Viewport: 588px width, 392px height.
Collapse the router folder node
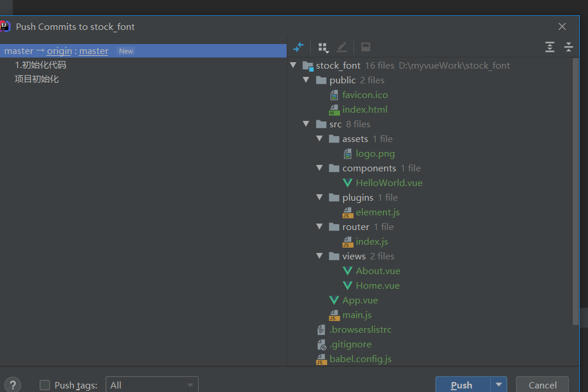[x=320, y=226]
